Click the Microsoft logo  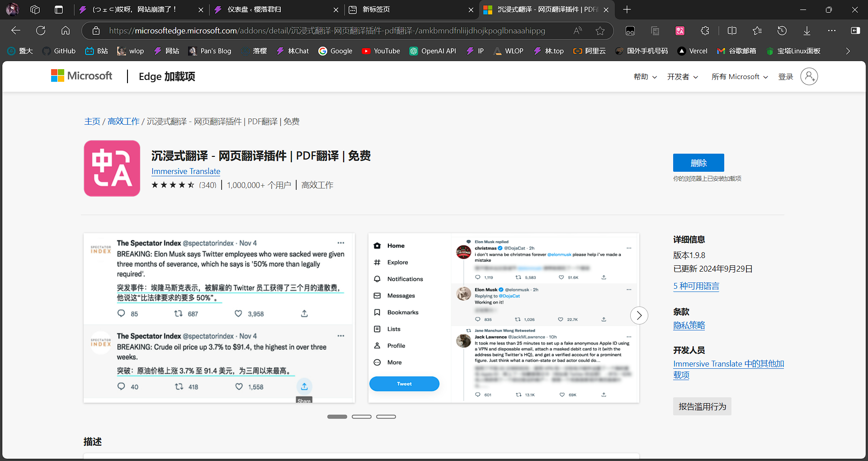click(x=81, y=76)
